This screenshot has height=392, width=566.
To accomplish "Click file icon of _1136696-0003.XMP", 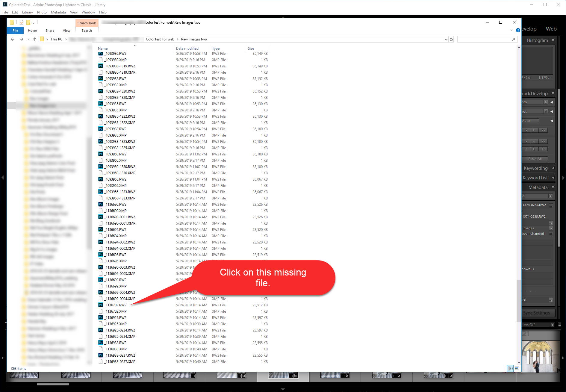I will pos(101,274).
